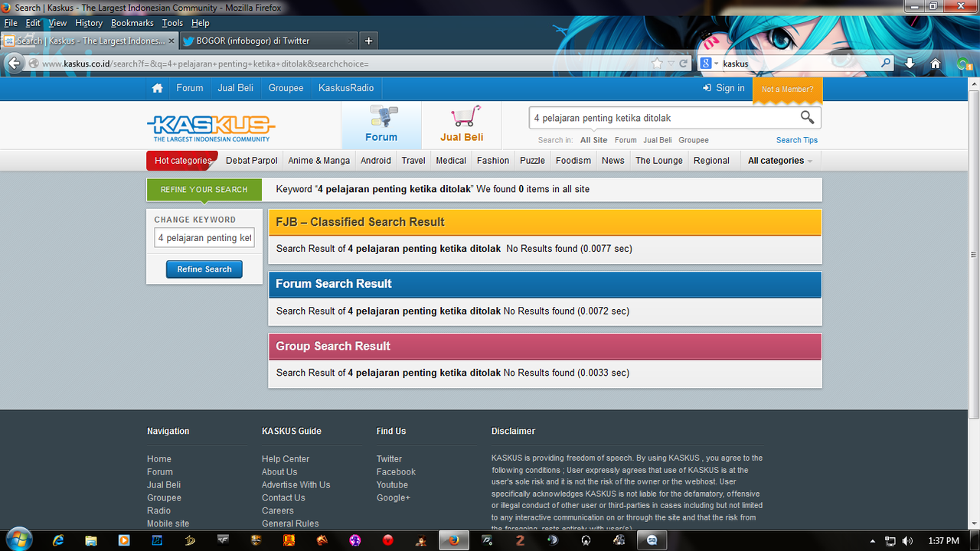The height and width of the screenshot is (551, 980).
Task: Switch to Firefox in the taskbar
Action: click(454, 540)
